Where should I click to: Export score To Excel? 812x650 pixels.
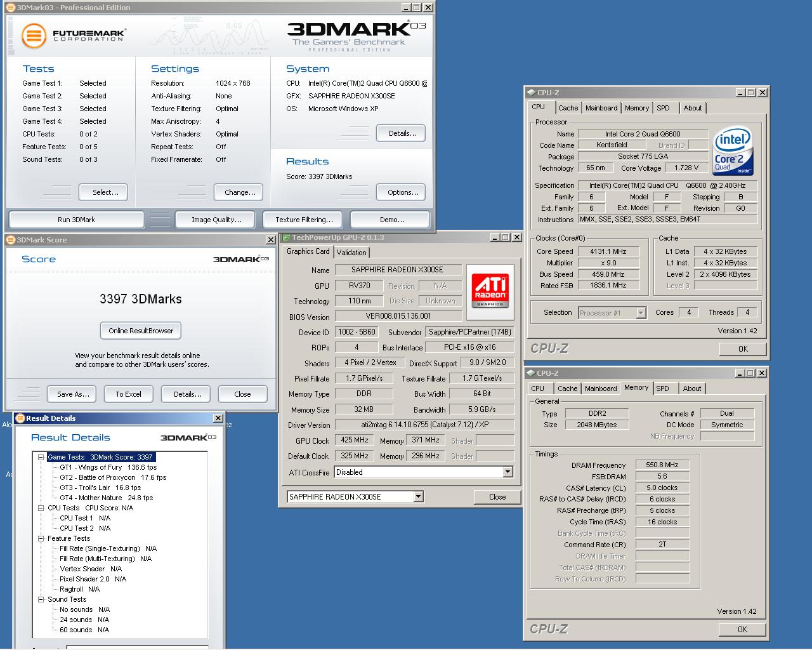128,394
